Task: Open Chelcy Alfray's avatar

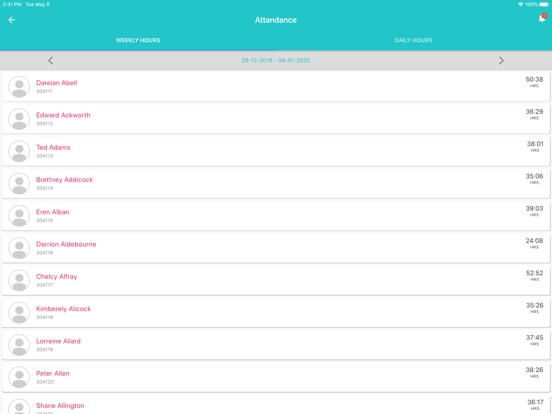Action: [x=19, y=280]
